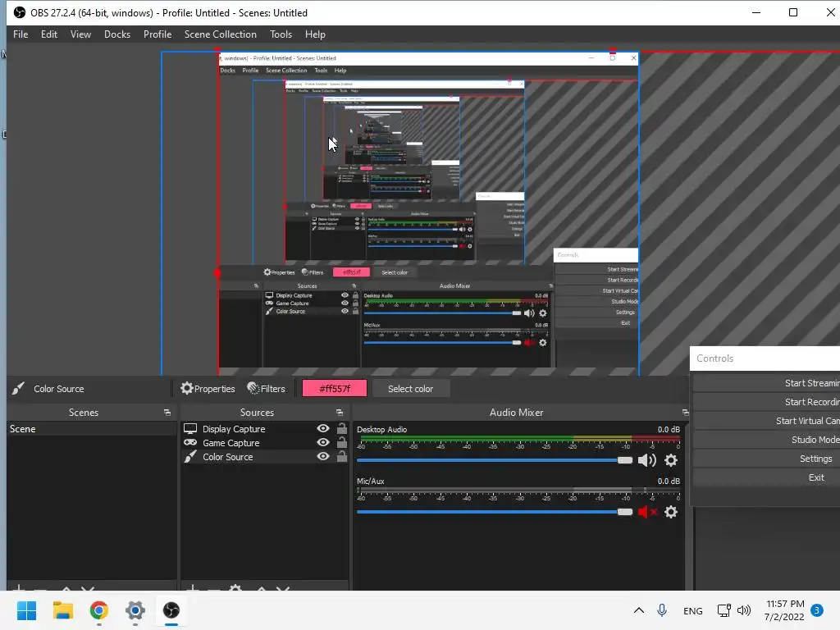Open the Profile menu
Screen dimensions: 840x630
coord(157,34)
